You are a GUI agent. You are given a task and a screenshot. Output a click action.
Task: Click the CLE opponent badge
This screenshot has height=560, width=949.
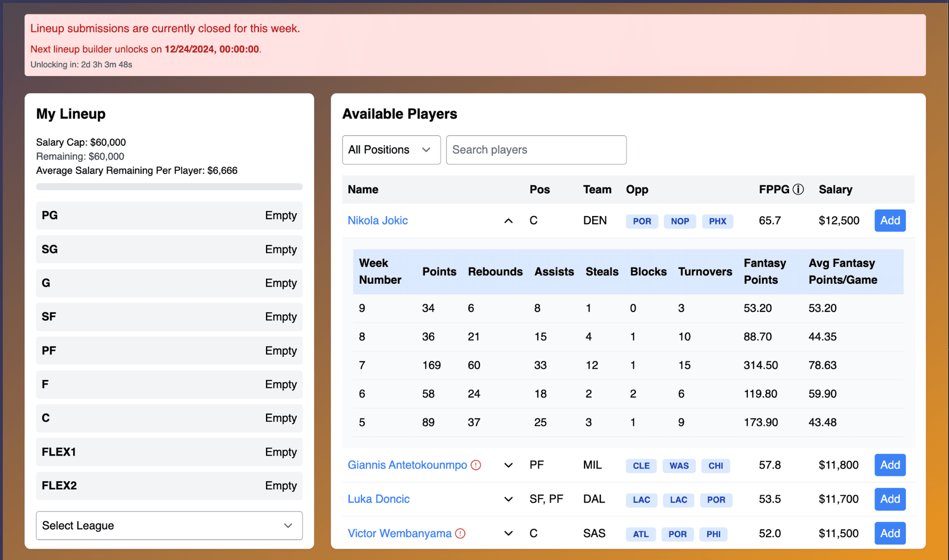pos(641,466)
